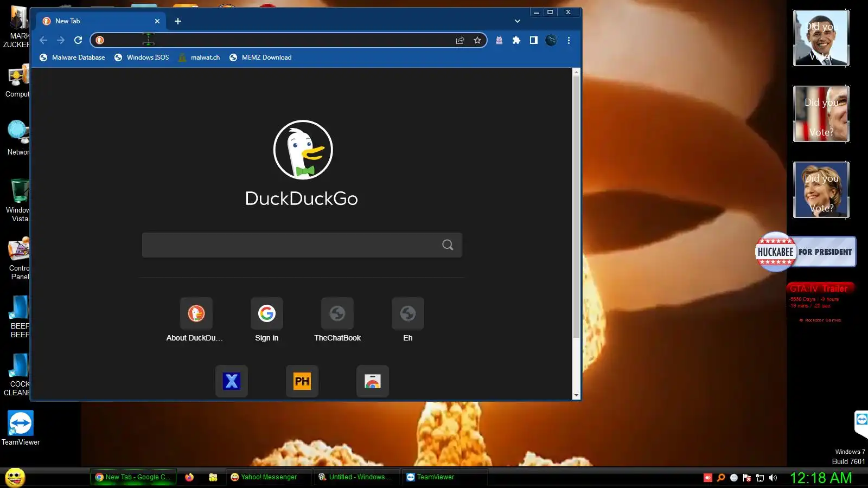Open the Chrome profile avatar
Screen dimensions: 868x488
pyautogui.click(x=551, y=40)
